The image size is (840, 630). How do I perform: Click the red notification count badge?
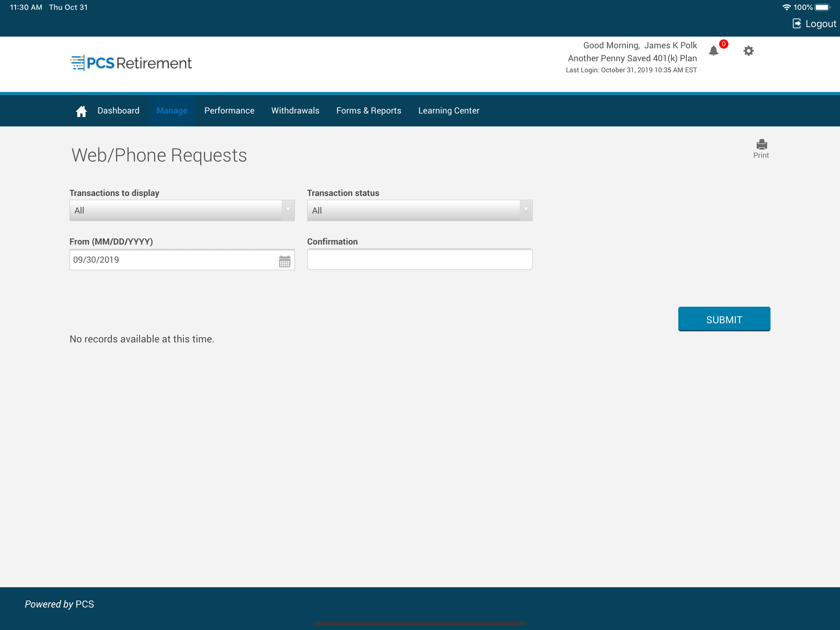tap(723, 44)
